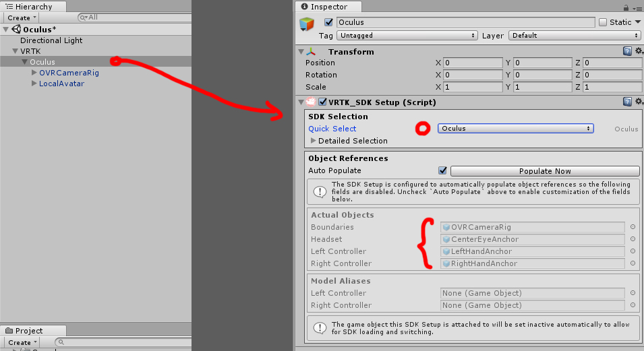Screen dimensions: 644x351
Task: Click the Project search field
Action: (123, 342)
